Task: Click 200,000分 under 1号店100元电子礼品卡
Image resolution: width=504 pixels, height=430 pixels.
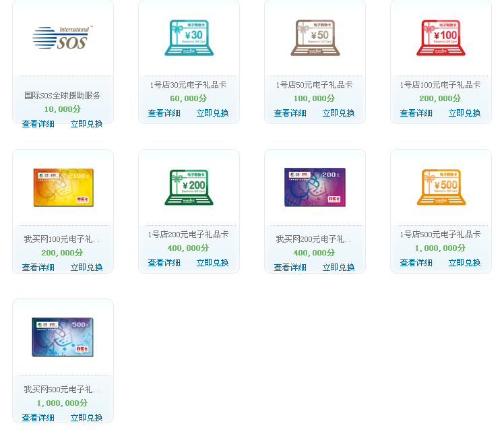Action: (x=441, y=98)
